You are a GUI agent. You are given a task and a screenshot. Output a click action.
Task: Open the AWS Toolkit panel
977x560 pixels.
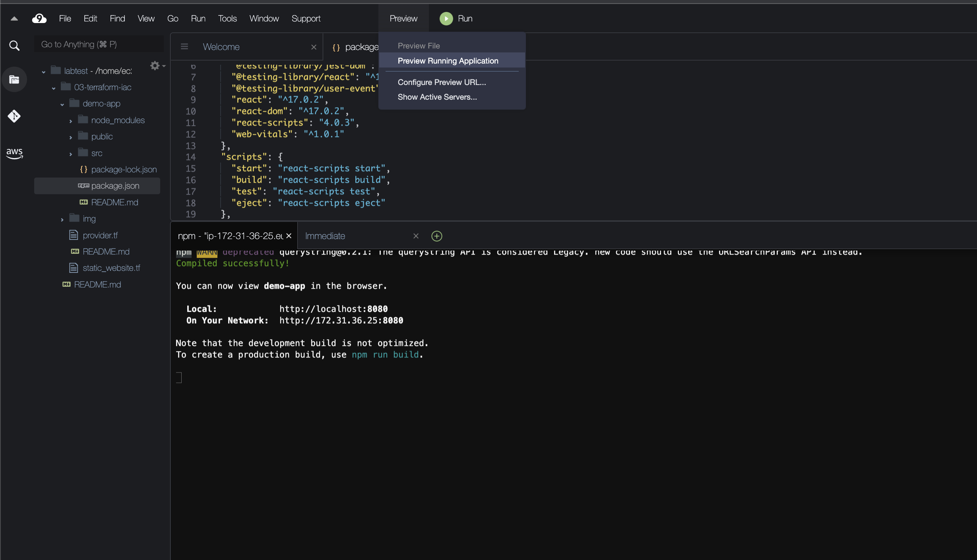coord(14,153)
